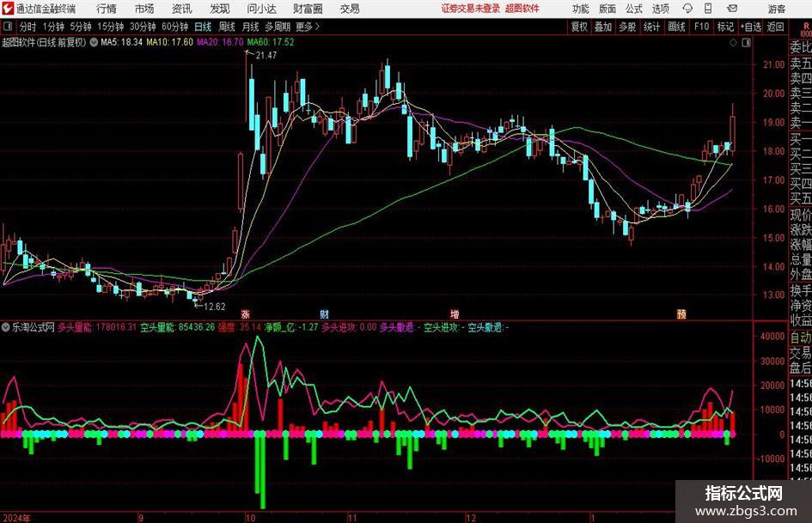The image size is (812, 523).
Task: Click the 净额_亿 indicator value
Action: pyautogui.click(x=291, y=327)
